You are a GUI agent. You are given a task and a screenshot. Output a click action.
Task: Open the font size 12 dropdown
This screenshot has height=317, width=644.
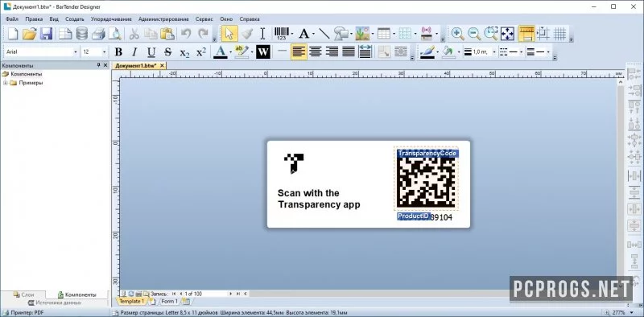click(x=104, y=52)
